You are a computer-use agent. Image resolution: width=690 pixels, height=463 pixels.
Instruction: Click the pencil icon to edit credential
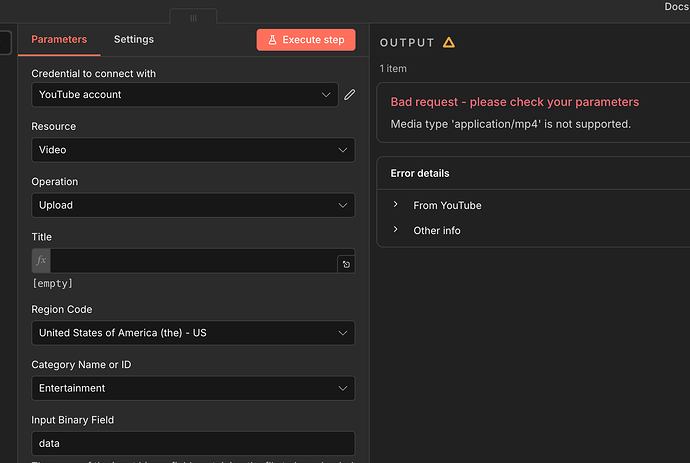[x=349, y=95]
